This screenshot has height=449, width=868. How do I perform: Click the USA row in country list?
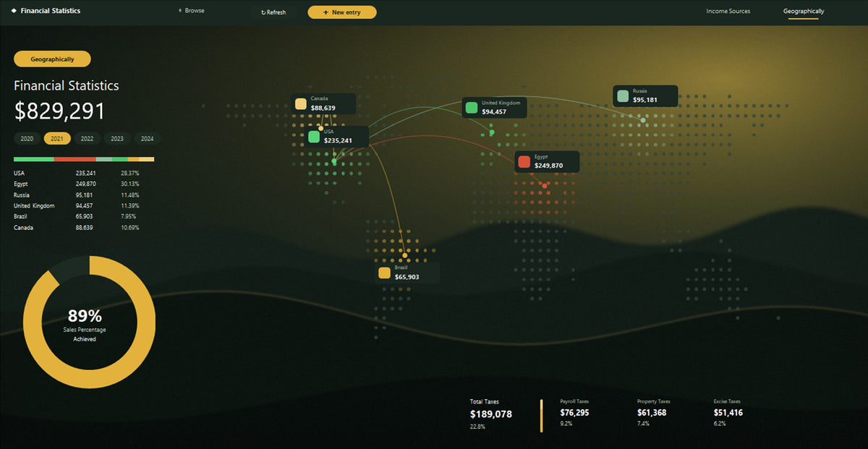[x=77, y=174]
